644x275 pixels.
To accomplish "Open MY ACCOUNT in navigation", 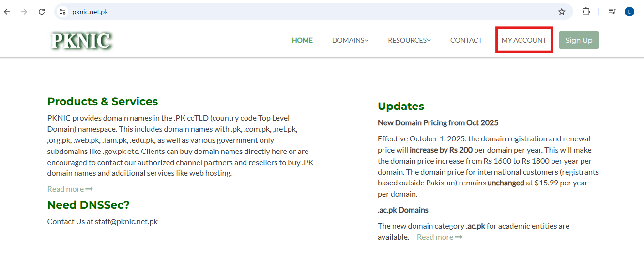I will (x=524, y=40).
